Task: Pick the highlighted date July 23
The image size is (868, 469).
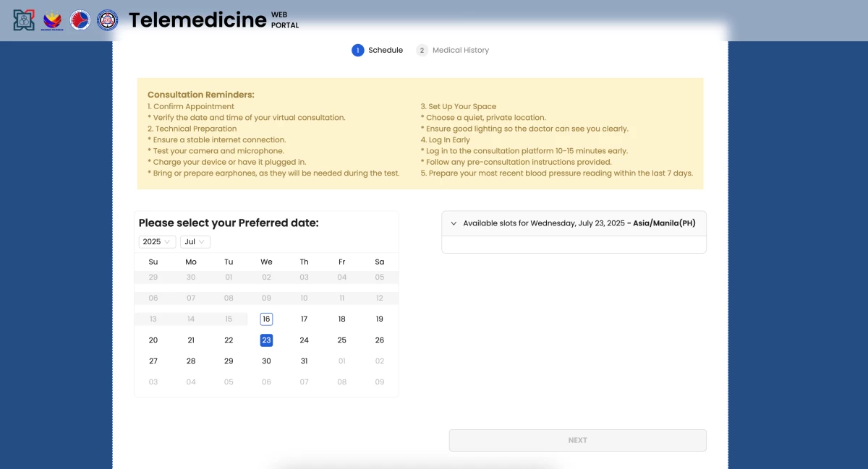Action: (266, 340)
